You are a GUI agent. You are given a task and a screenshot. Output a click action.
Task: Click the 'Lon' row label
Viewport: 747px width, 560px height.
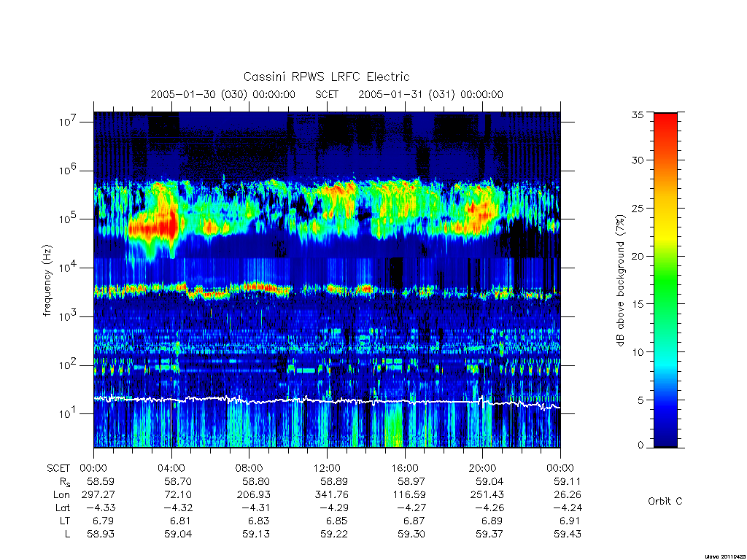point(61,495)
